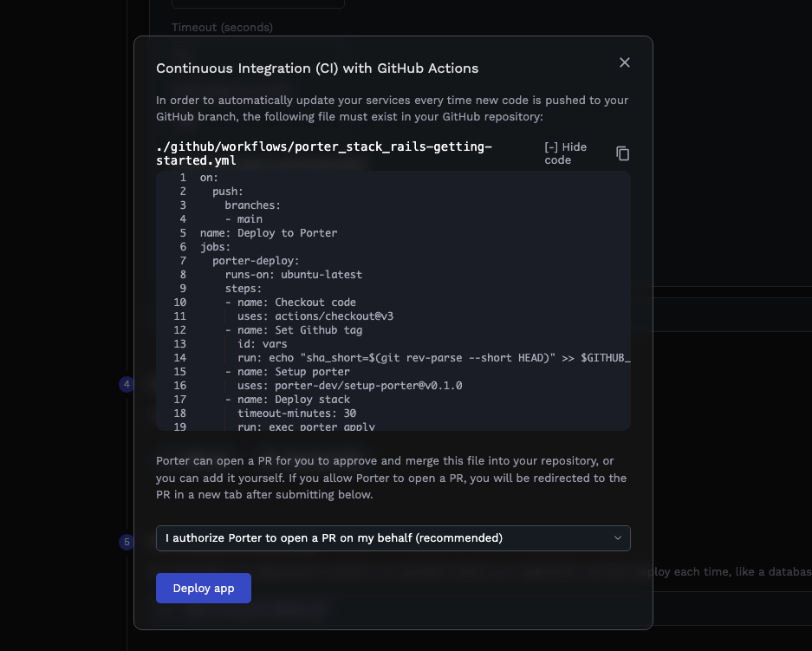Click line 'uses: actions/checkout@v3'
The width and height of the screenshot is (812, 651).
(315, 316)
